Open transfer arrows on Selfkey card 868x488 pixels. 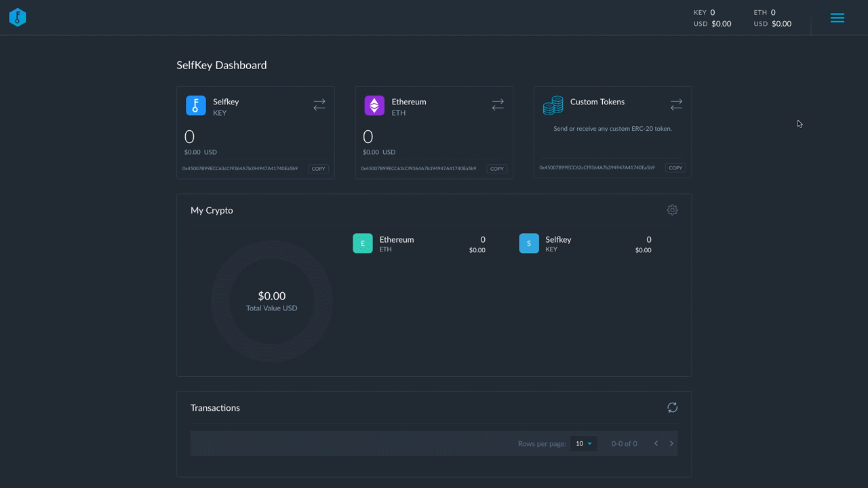point(319,104)
